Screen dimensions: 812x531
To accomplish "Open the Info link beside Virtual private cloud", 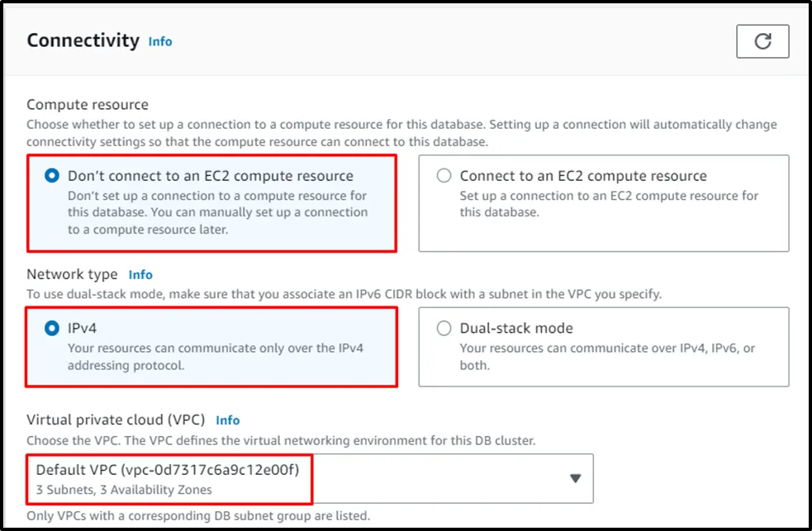I will 228,420.
